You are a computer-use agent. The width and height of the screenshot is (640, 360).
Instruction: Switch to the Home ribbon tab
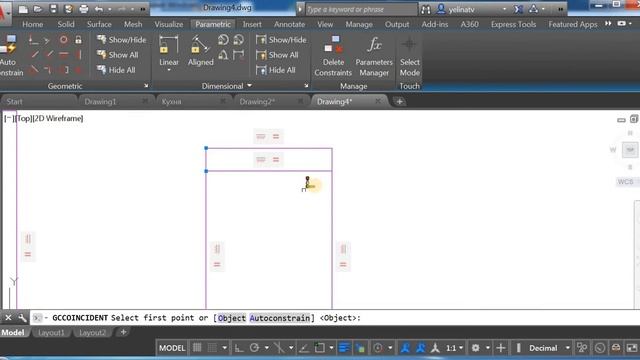tap(33, 24)
